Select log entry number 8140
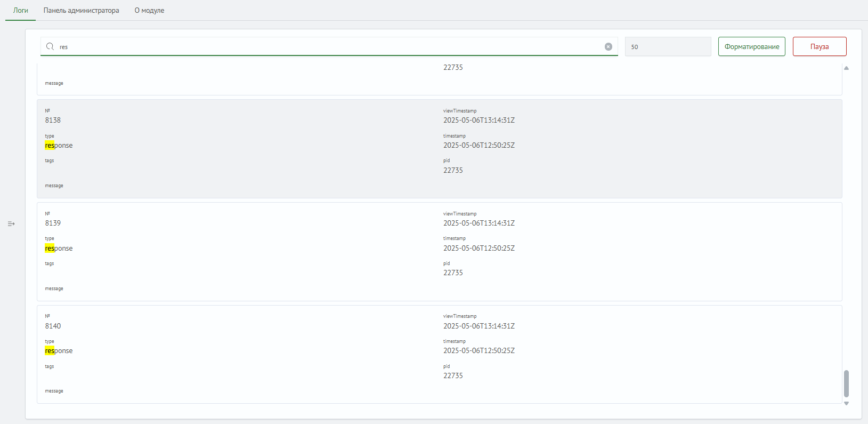 click(53, 326)
